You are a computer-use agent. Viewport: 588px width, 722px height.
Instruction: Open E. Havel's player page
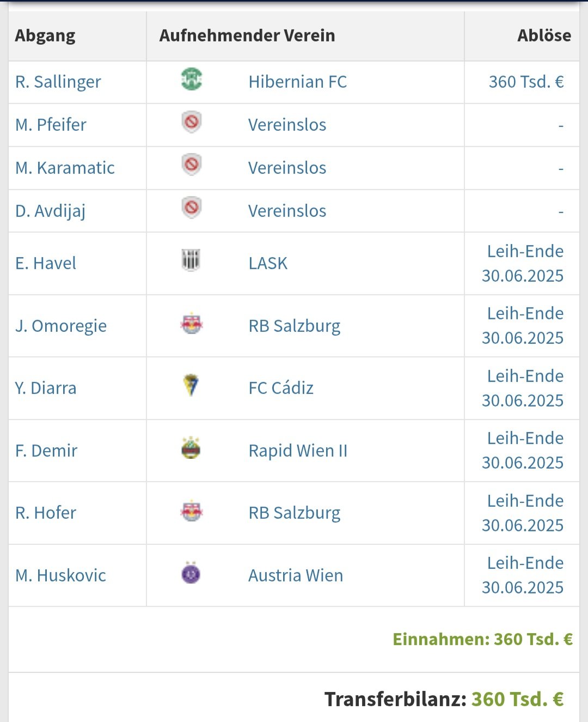tap(46, 263)
